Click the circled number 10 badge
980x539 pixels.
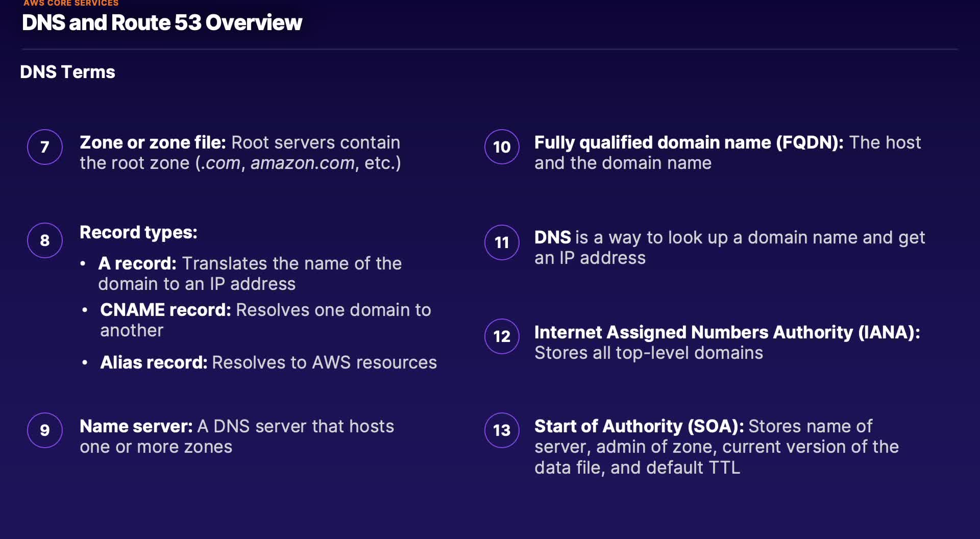502,147
